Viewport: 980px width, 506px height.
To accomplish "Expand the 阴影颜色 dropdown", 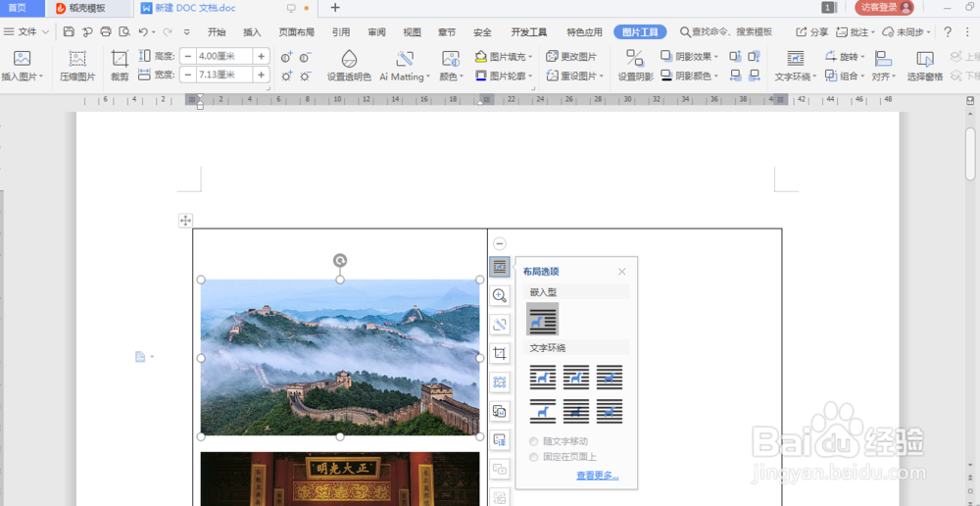I will [x=715, y=76].
